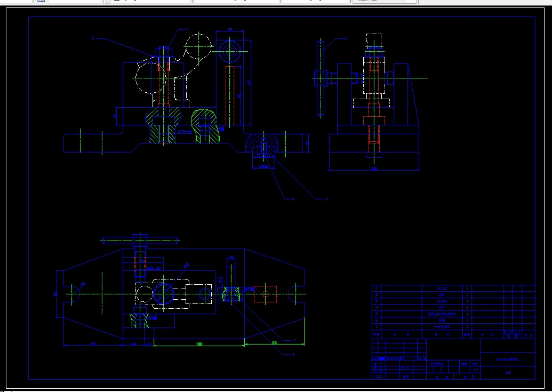The image size is (552, 392).
Task: Select the green 55 dimension text
Action: tap(275, 342)
